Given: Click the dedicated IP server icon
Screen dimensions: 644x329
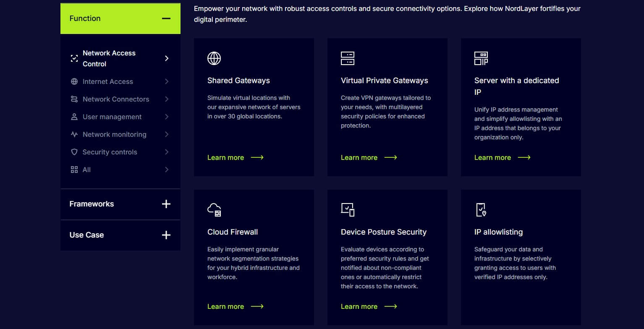Looking at the screenshot, I should (482, 58).
